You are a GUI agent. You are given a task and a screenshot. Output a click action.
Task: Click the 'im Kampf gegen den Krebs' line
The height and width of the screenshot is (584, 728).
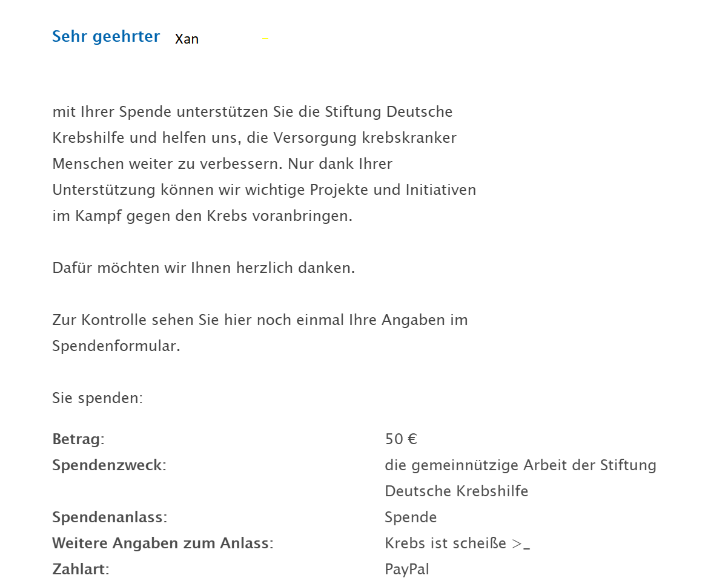202,216
